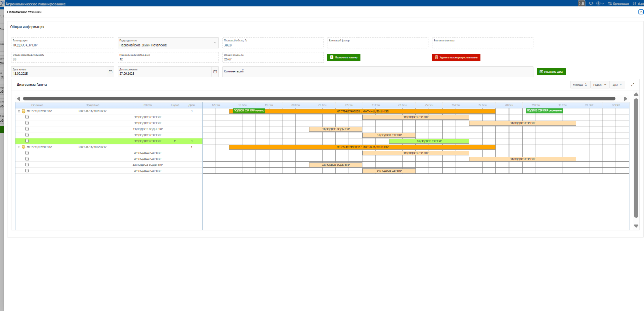This screenshot has width=644, height=311.
Task: Switch Gantt scale to Месяцы
Action: click(x=580, y=85)
